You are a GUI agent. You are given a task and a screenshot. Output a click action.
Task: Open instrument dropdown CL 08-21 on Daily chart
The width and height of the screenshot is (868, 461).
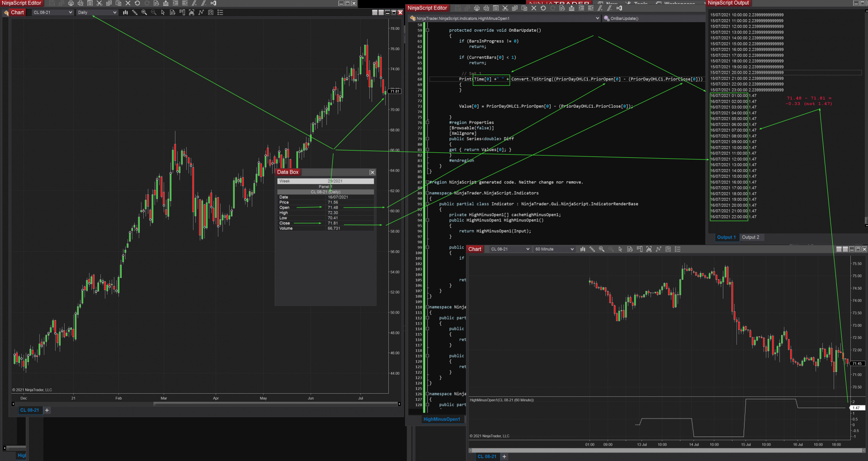[x=52, y=13]
